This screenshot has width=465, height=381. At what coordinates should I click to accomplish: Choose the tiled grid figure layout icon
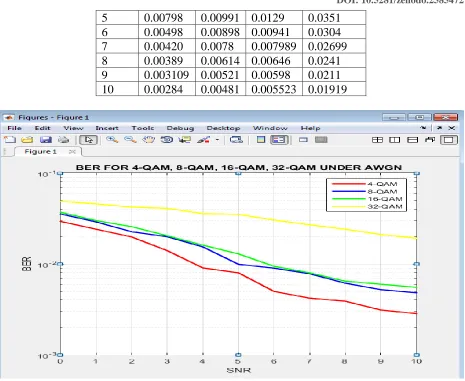377,140
